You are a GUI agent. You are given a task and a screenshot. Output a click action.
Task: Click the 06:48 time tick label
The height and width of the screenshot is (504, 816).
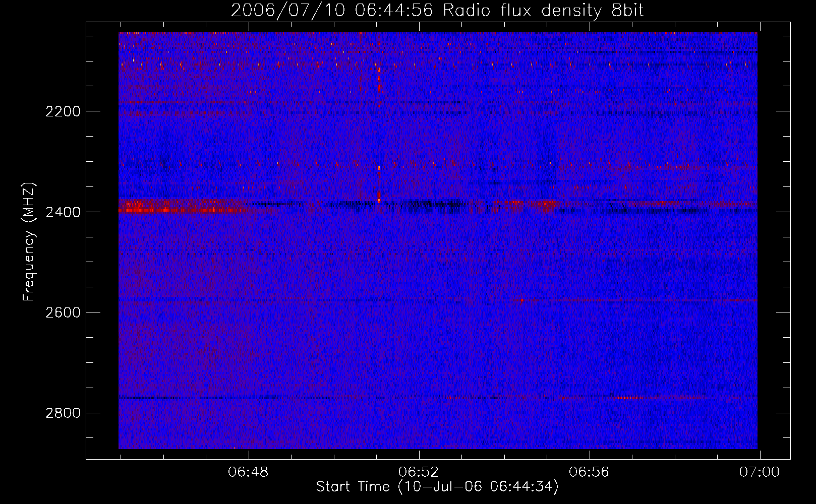point(248,472)
